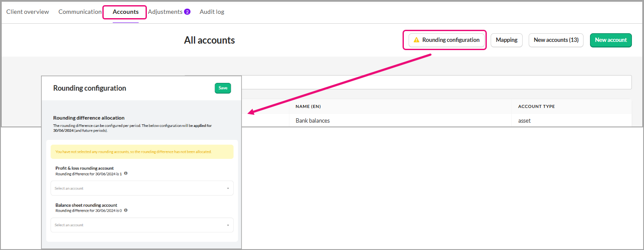
Task: Save the rounding configuration
Action: point(222,88)
